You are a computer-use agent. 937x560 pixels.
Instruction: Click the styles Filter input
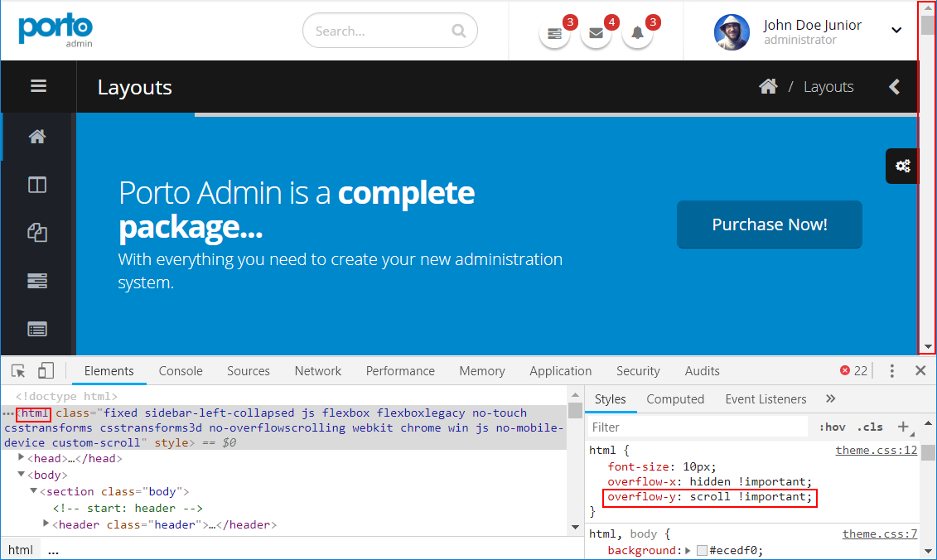(x=698, y=427)
